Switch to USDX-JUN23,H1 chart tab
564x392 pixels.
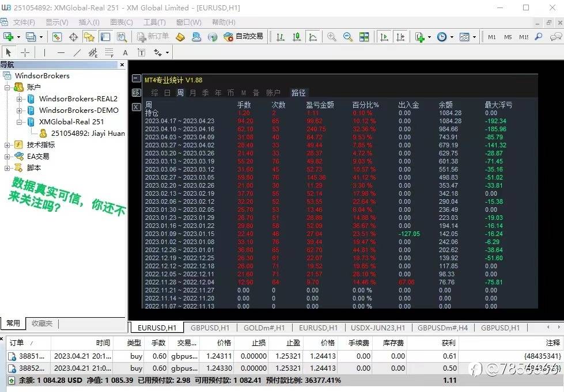pyautogui.click(x=378, y=328)
